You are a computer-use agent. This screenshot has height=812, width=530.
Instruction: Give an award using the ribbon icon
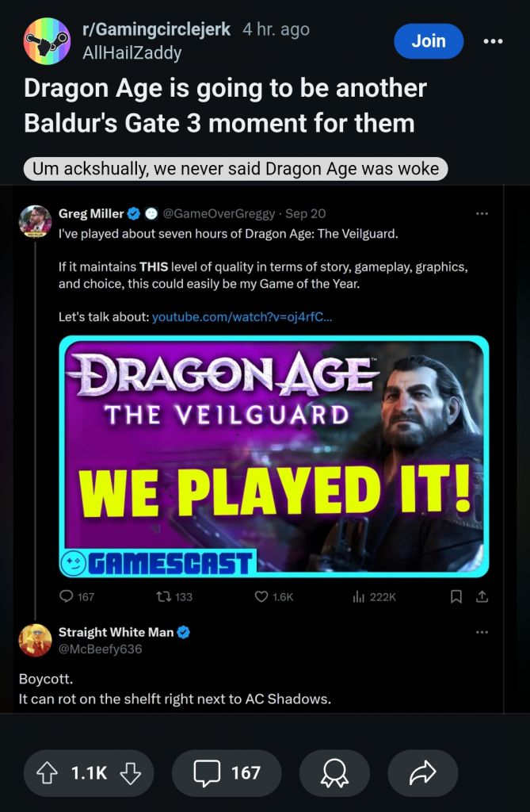click(x=334, y=773)
